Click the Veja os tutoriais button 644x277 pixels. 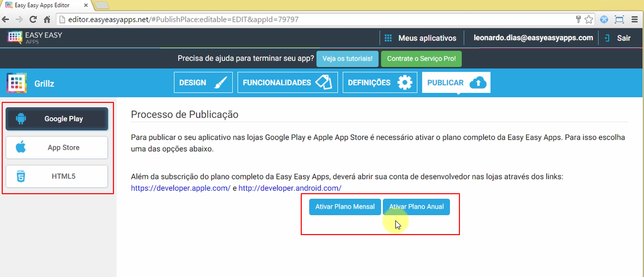click(347, 59)
